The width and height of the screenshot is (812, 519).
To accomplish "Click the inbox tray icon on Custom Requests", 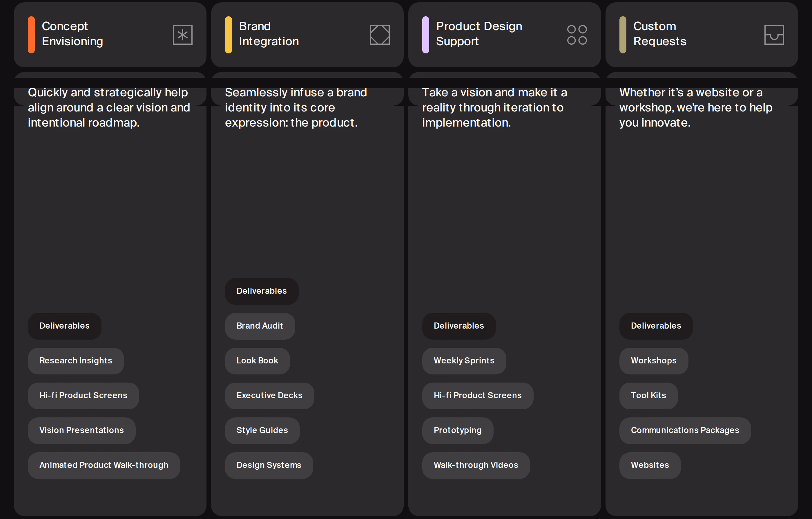I will 774,35.
